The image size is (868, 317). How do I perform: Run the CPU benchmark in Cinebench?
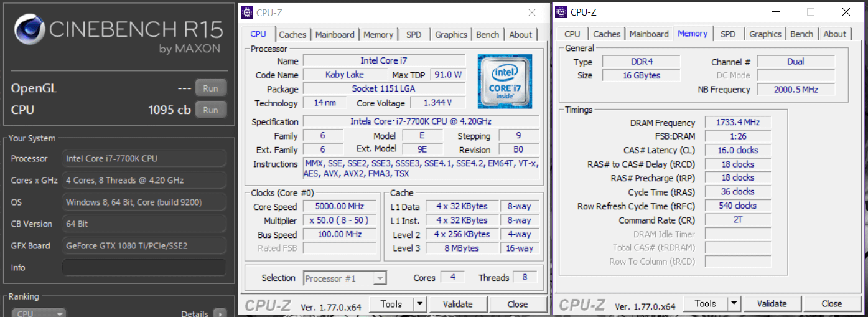(210, 110)
